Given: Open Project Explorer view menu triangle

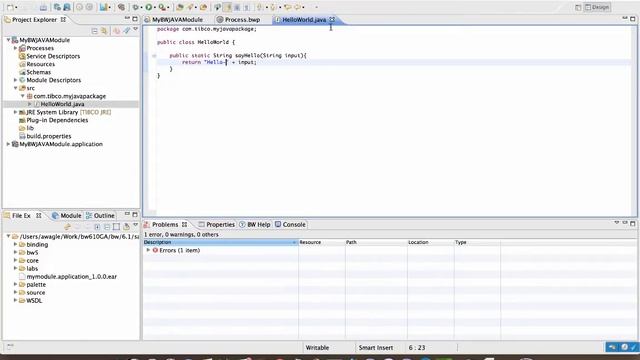Looking at the screenshot, I should tap(136, 30).
